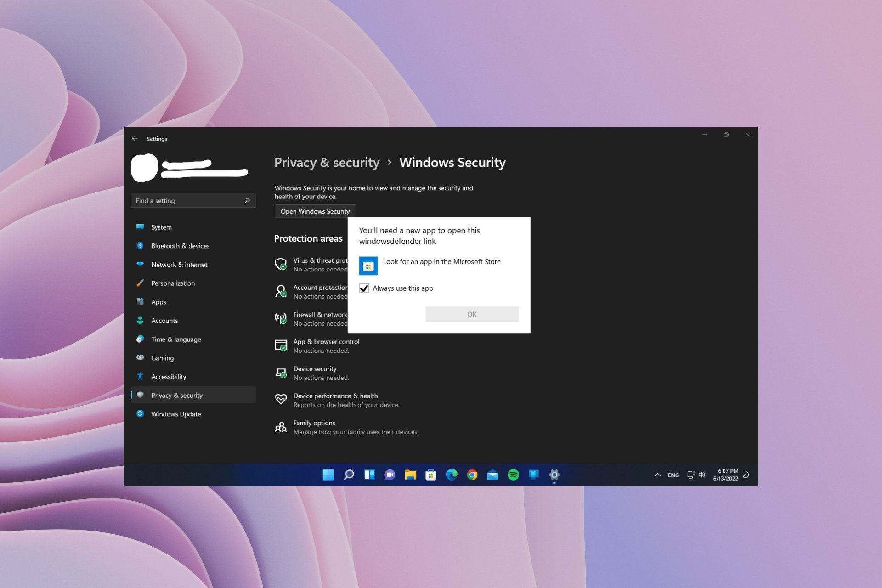Open Family options
Image resolution: width=882 pixels, height=588 pixels.
coord(346,427)
